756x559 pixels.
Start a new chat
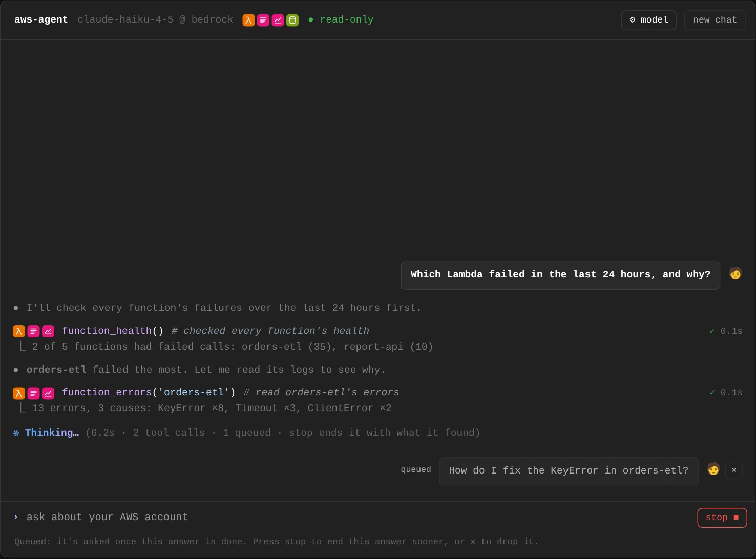(x=715, y=20)
